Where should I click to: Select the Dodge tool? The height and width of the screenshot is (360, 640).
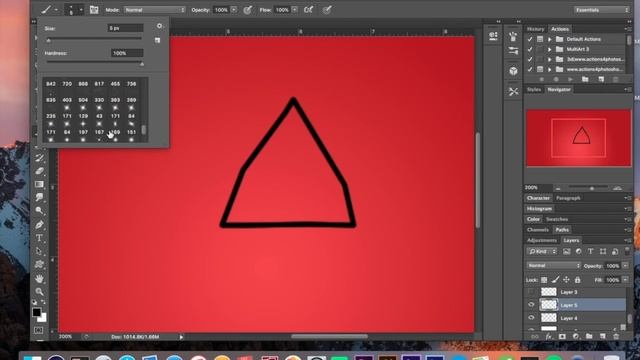tap(39, 211)
